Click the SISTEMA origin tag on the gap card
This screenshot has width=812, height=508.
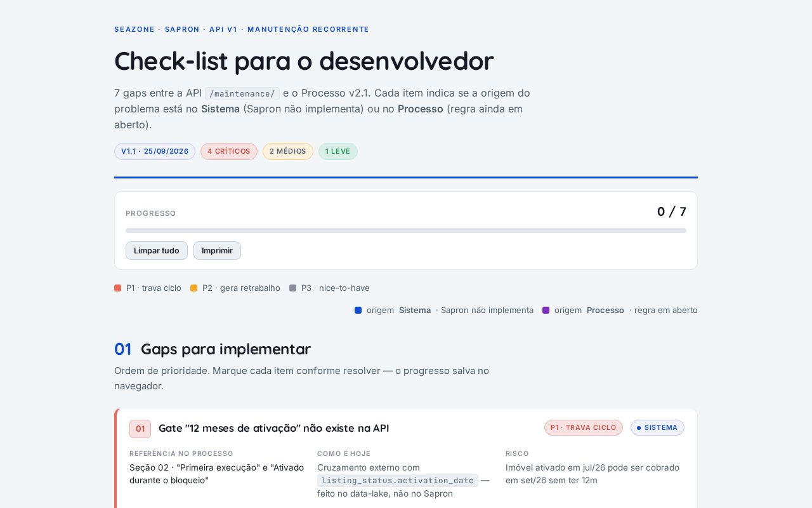tap(657, 427)
